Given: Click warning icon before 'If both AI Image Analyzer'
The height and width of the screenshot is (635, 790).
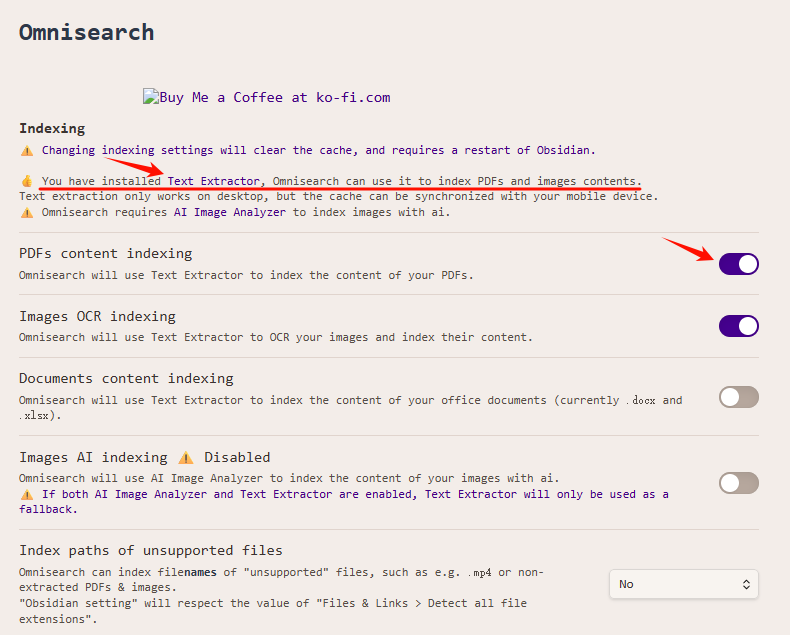Looking at the screenshot, I should (27, 494).
